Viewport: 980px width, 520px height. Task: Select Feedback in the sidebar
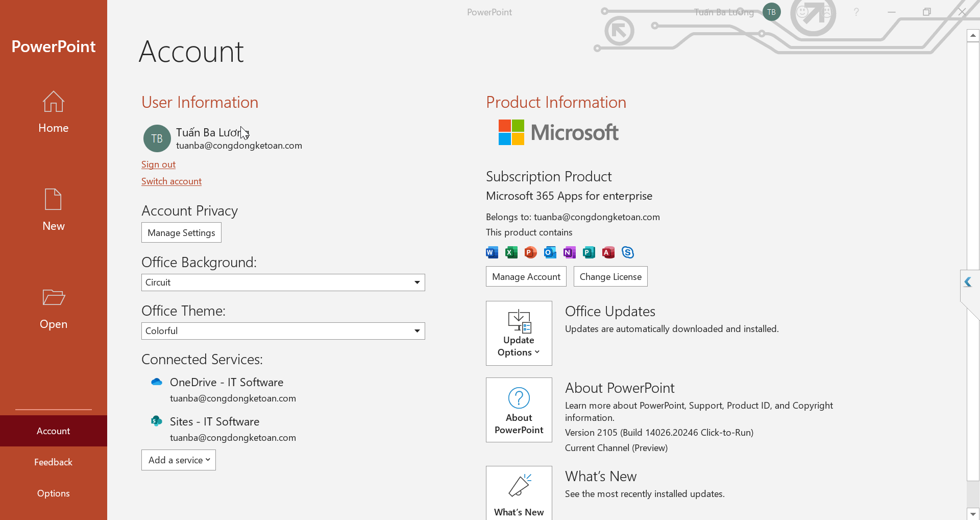(x=54, y=462)
